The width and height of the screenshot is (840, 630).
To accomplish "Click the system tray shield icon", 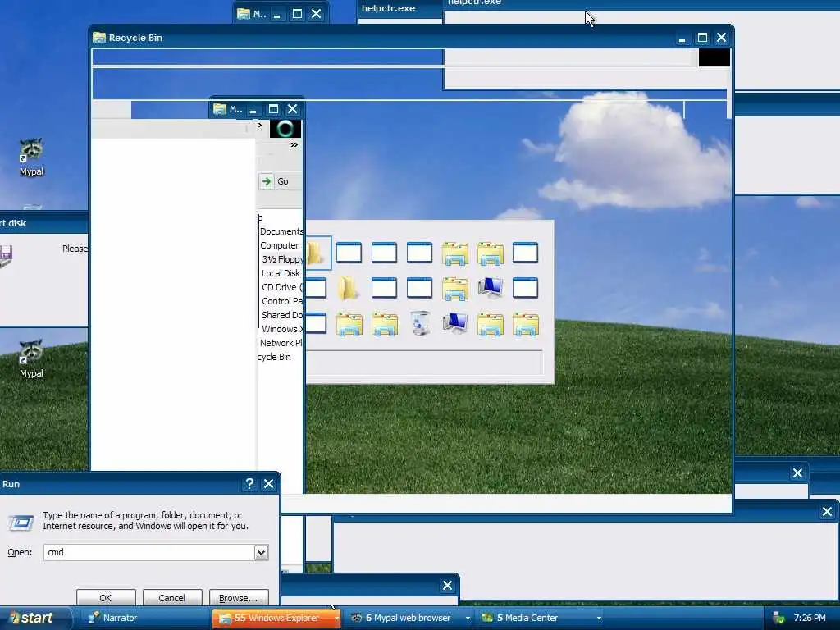I will click(779, 618).
